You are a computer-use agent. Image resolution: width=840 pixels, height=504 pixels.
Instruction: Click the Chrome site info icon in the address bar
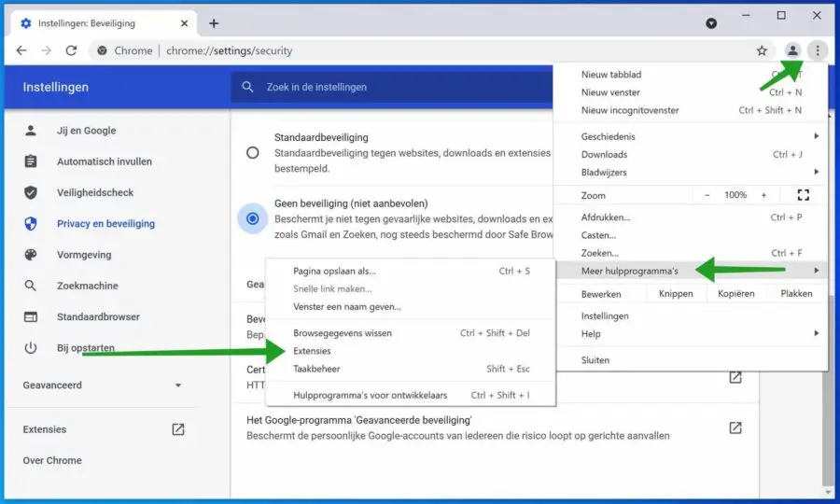tap(102, 51)
